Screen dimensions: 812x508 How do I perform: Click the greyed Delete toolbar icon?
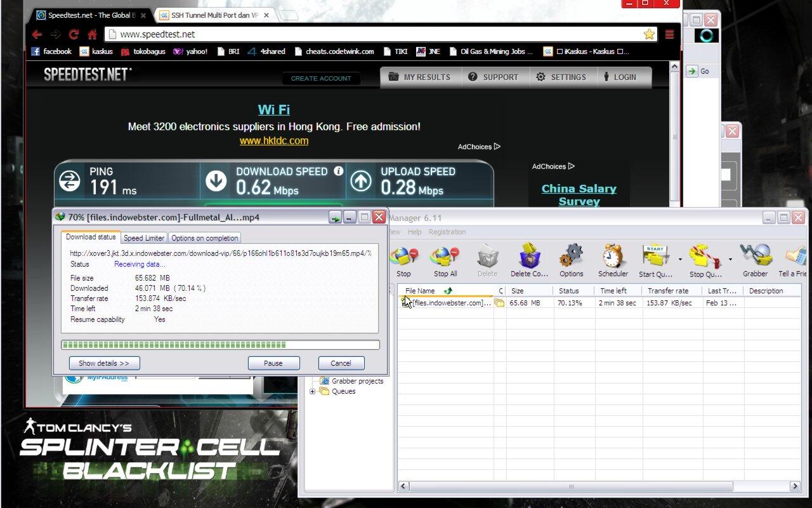coord(487,257)
